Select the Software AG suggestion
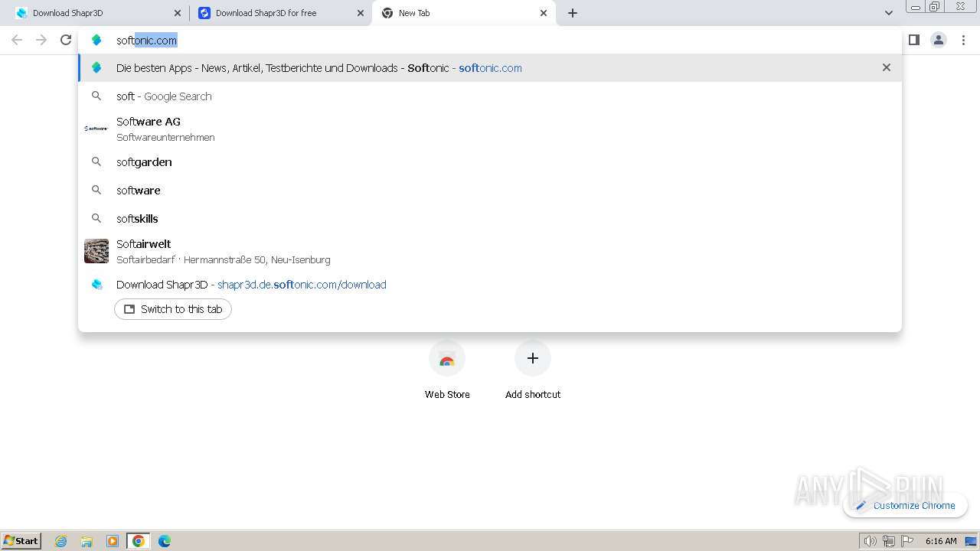The width and height of the screenshot is (980, 551). [x=490, y=129]
